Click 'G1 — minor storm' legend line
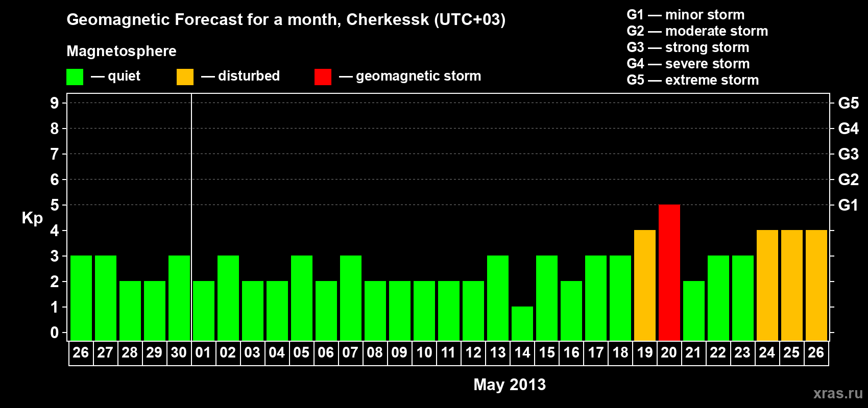This screenshot has height=408, width=868. pos(686,15)
